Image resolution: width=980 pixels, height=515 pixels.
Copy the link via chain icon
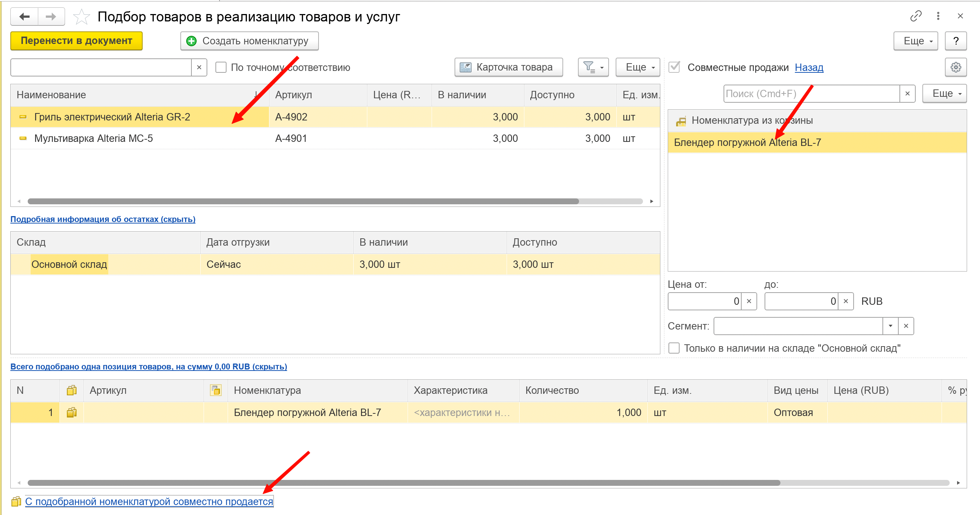[x=916, y=16]
